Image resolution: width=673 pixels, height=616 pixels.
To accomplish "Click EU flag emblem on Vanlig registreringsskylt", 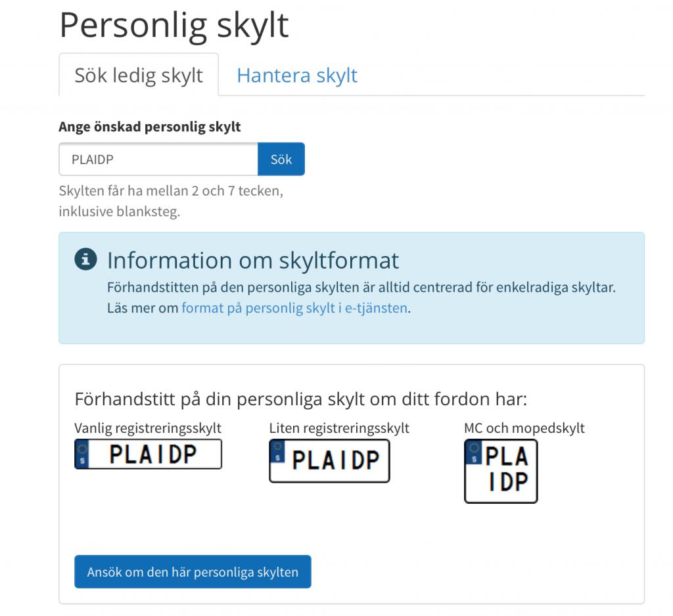I will (x=82, y=454).
